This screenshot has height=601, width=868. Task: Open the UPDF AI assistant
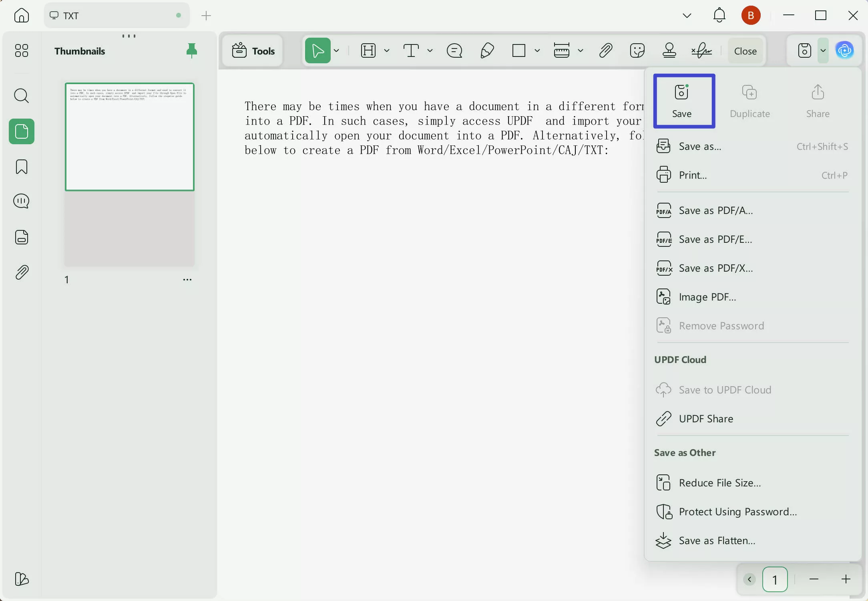tap(845, 50)
